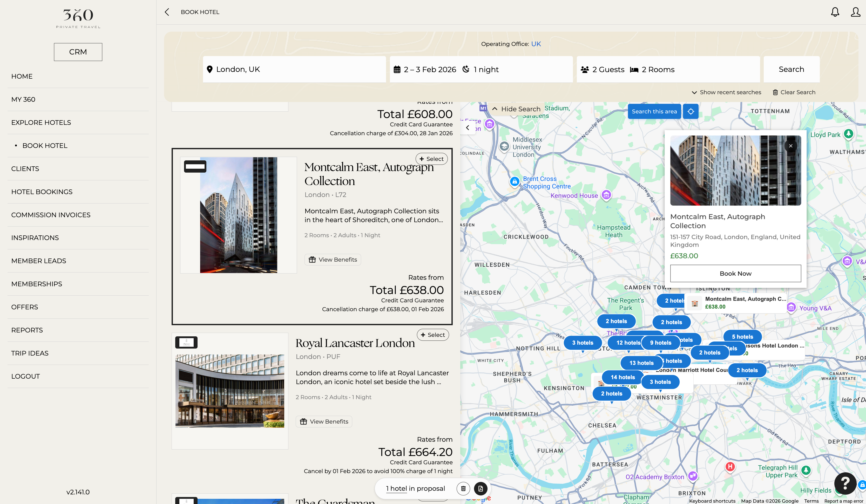This screenshot has width=866, height=504.
Task: Open Commission Invoices menu item
Action: pos(51,215)
